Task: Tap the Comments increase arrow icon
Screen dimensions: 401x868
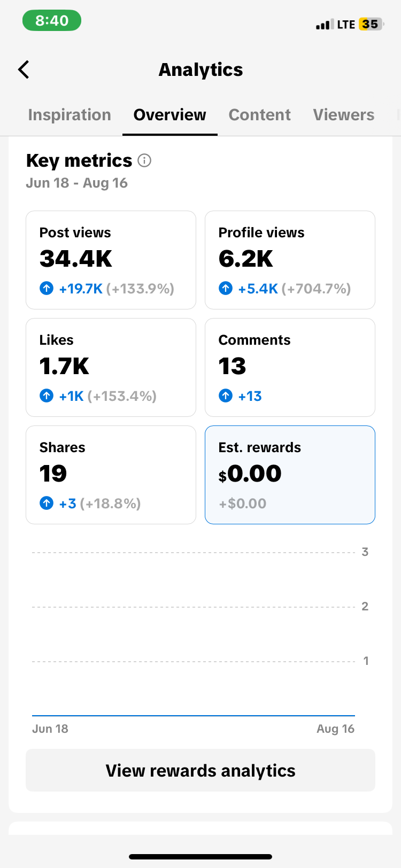Action: [226, 396]
